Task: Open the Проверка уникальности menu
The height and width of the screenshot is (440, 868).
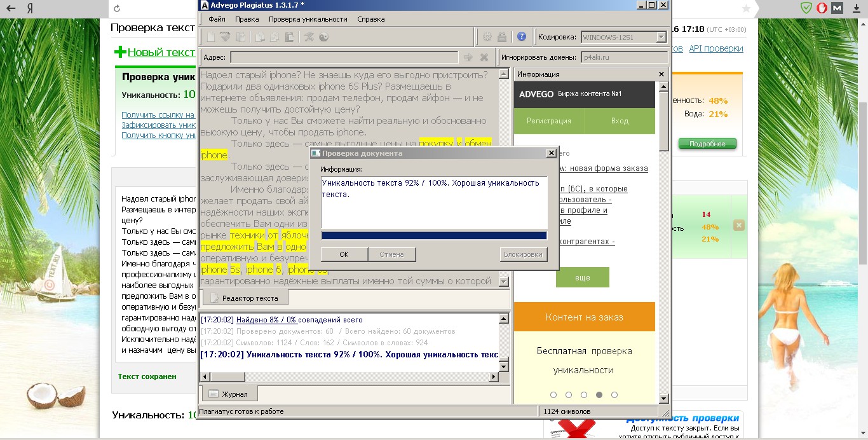Action: 308,19
